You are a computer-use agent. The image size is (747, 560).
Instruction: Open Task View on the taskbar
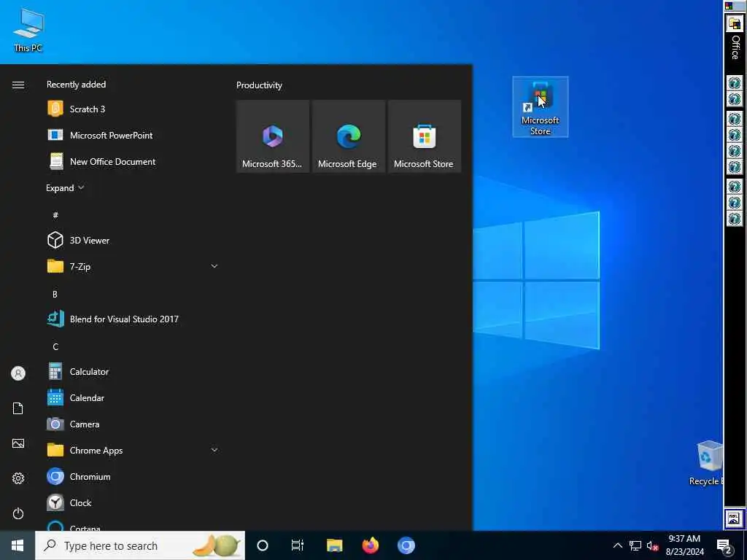[298, 545]
